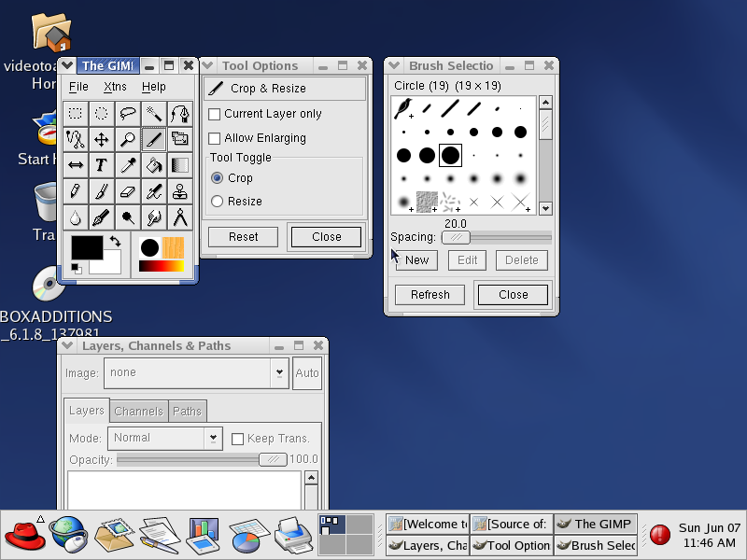Select the Ink pen tool

coord(102,218)
